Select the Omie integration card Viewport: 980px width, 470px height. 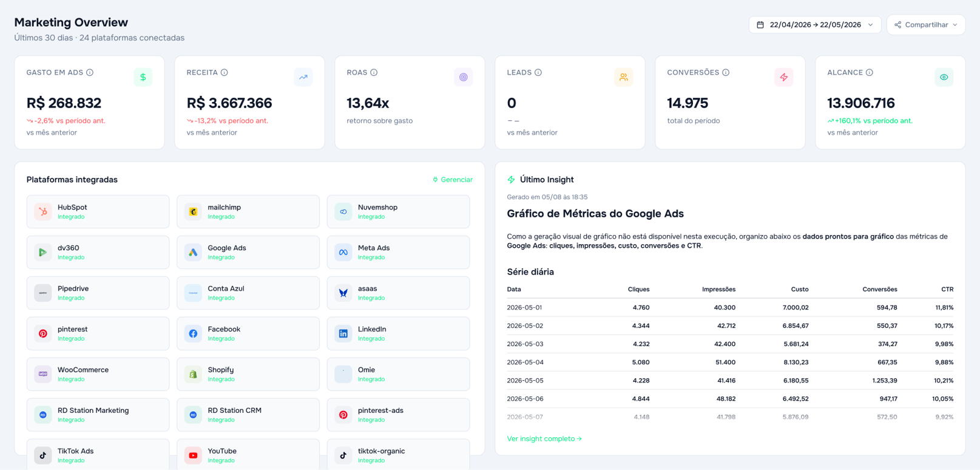(x=398, y=375)
